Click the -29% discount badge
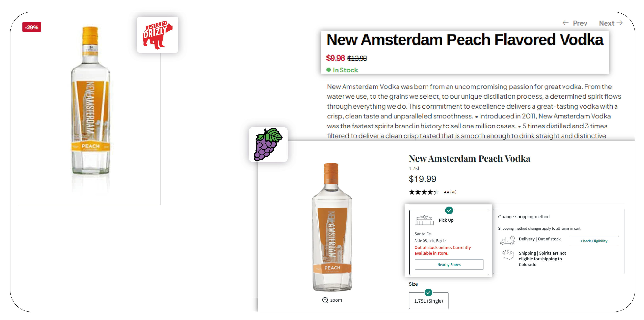This screenshot has height=320, width=644. pos(32,27)
